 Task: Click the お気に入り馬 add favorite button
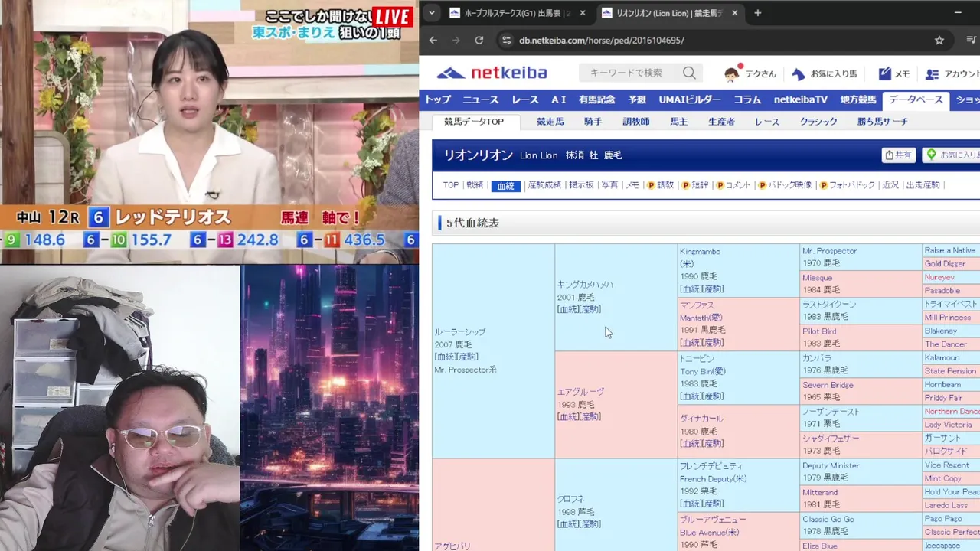pyautogui.click(x=952, y=155)
